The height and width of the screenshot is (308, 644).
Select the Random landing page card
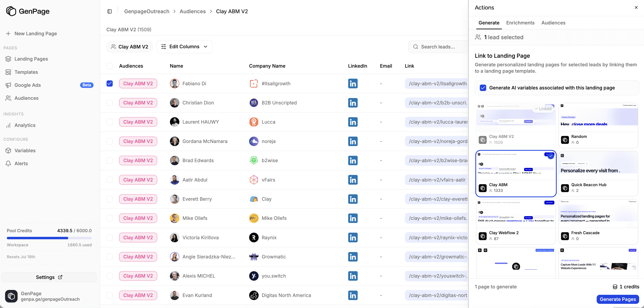(598, 125)
